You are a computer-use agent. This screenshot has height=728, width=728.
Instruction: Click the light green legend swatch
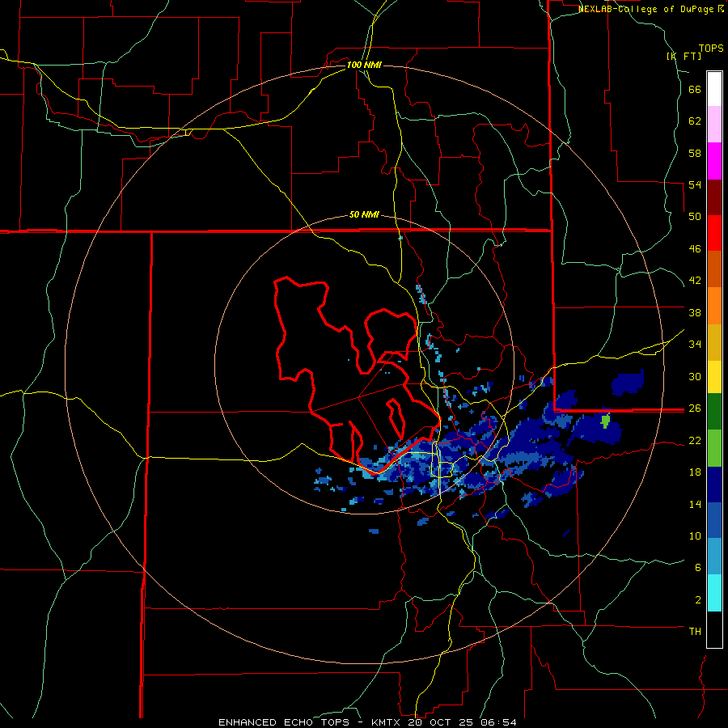coord(714,448)
